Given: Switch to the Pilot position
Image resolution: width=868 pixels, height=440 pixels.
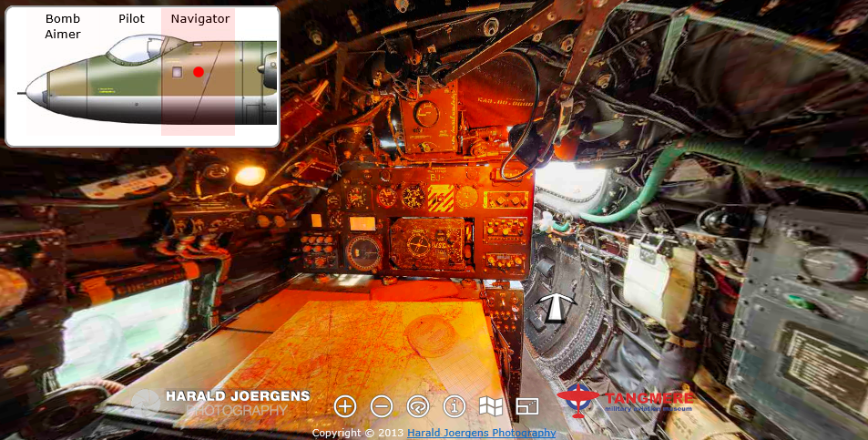Looking at the screenshot, I should click(131, 19).
